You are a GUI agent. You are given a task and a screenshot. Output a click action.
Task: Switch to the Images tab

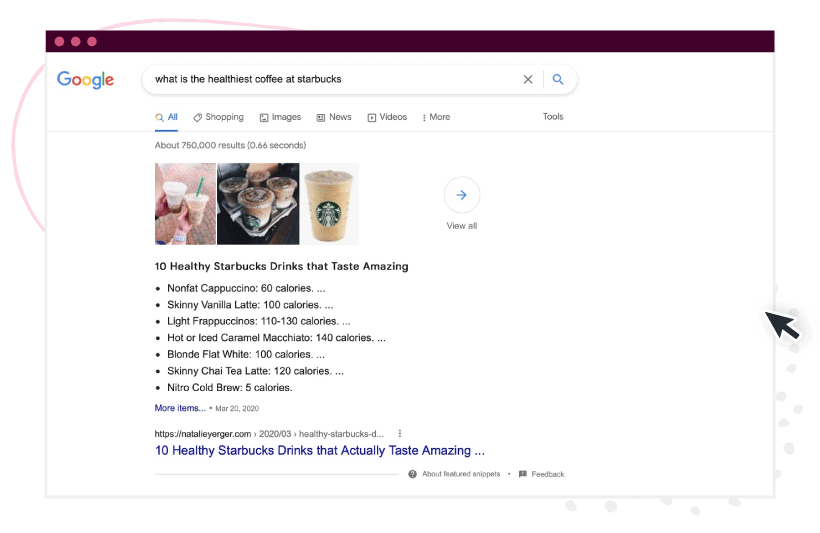[280, 117]
